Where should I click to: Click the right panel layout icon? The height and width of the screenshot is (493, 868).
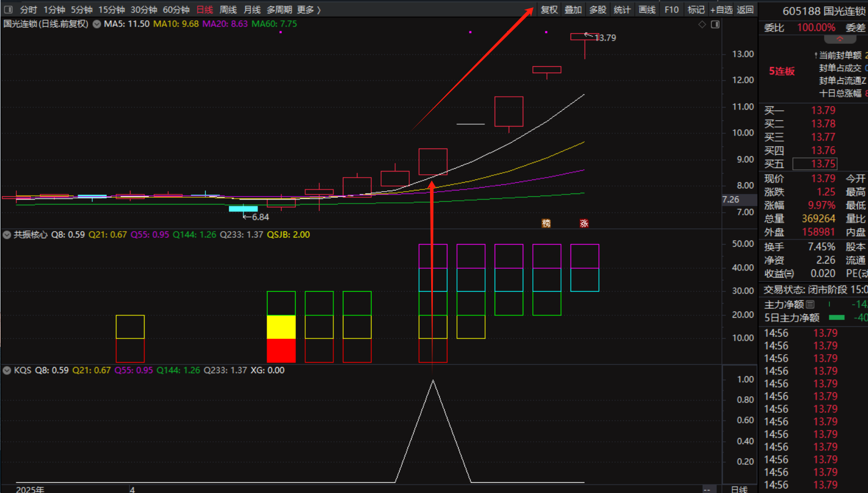click(x=715, y=25)
